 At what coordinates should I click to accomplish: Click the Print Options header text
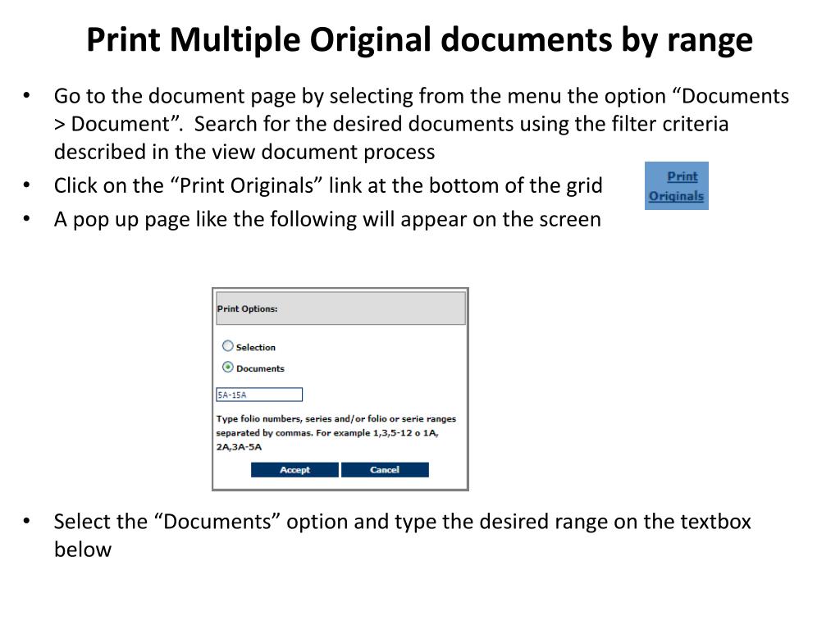247,308
